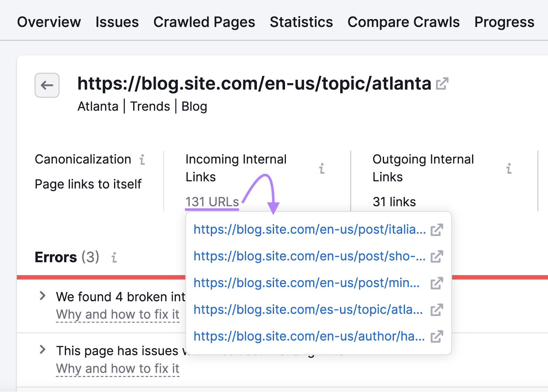The height and width of the screenshot is (392, 548).
Task: Click the back arrow to return
Action: point(47,86)
